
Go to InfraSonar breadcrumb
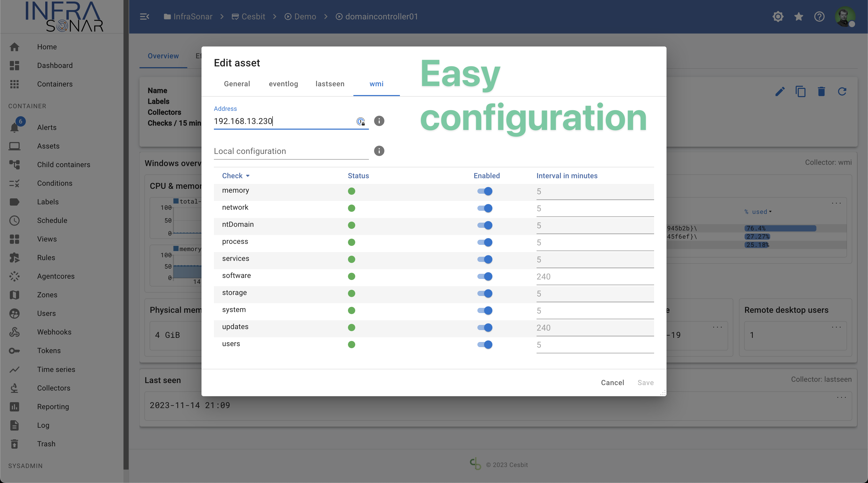(x=188, y=17)
